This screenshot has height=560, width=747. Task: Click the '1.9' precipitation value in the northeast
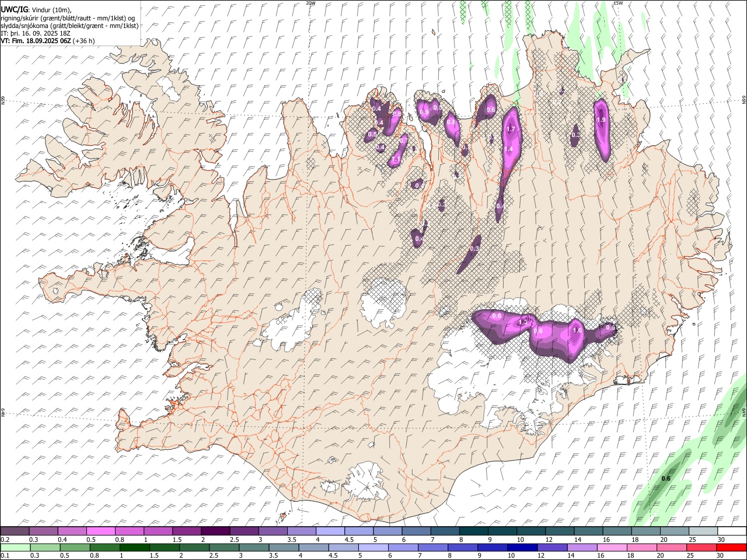point(601,120)
